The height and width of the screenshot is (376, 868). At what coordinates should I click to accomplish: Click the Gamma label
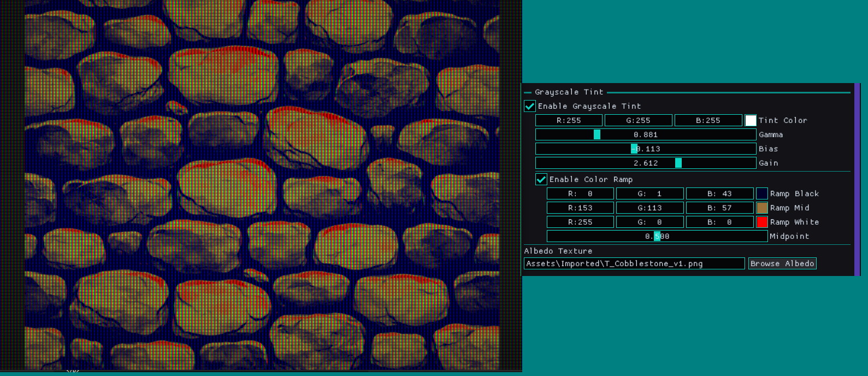(x=771, y=134)
